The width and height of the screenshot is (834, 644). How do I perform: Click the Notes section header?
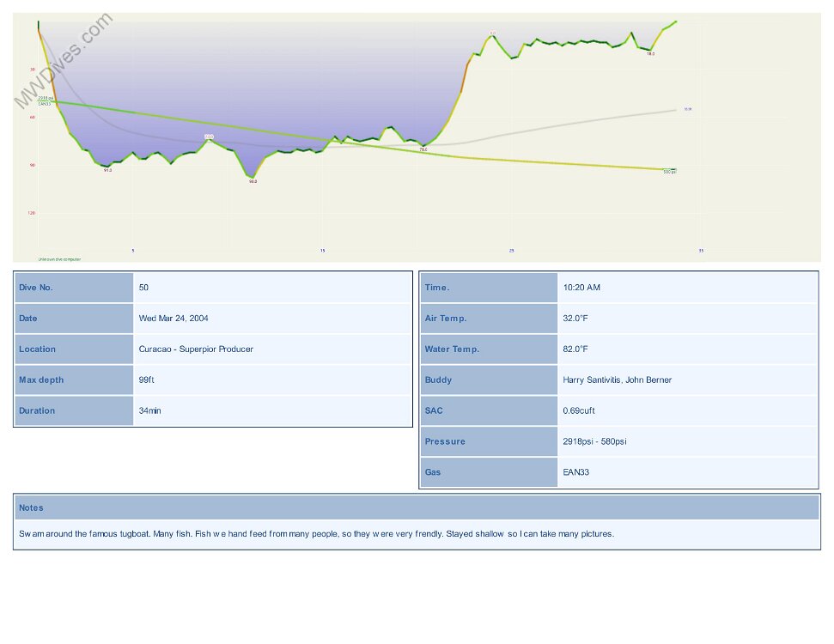click(31, 508)
